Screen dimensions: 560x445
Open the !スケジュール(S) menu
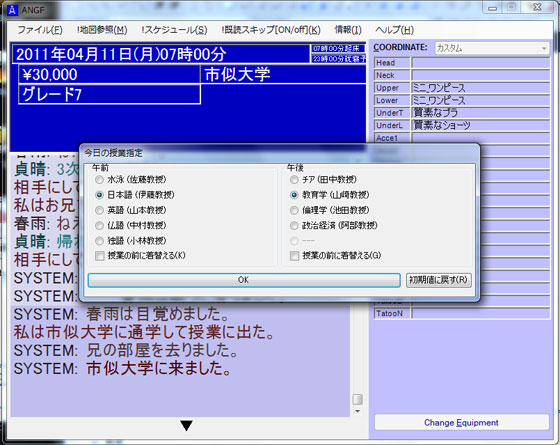174,30
